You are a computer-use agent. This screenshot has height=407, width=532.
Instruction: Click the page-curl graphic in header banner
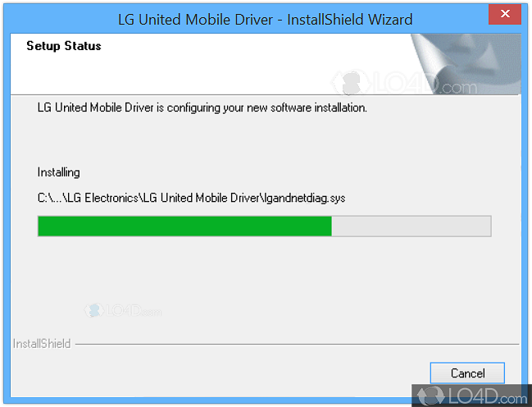[466, 64]
